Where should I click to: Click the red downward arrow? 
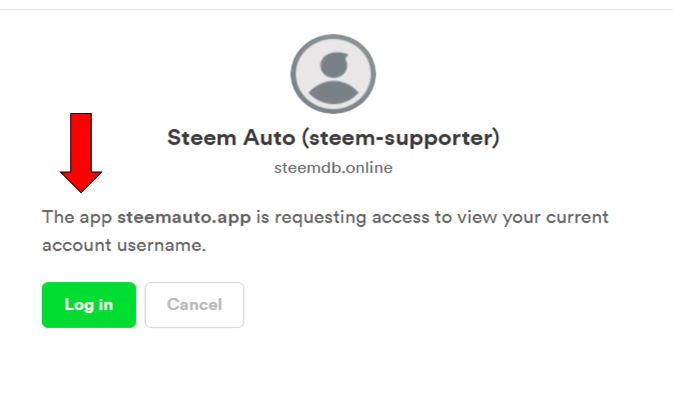[81, 153]
